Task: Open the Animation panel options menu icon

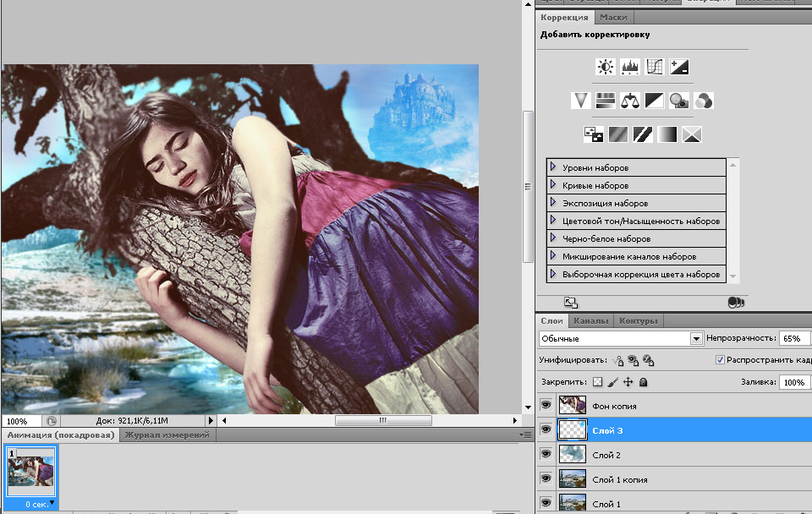Action: click(525, 435)
